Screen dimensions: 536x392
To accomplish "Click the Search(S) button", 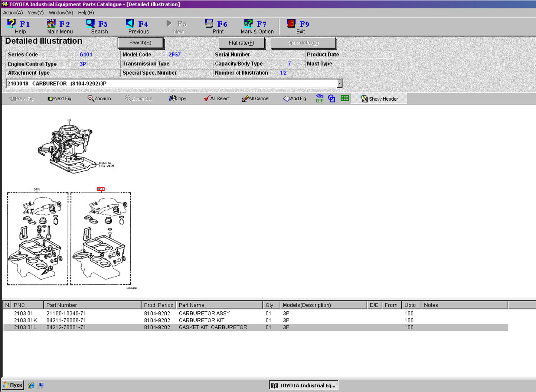I will [x=140, y=43].
